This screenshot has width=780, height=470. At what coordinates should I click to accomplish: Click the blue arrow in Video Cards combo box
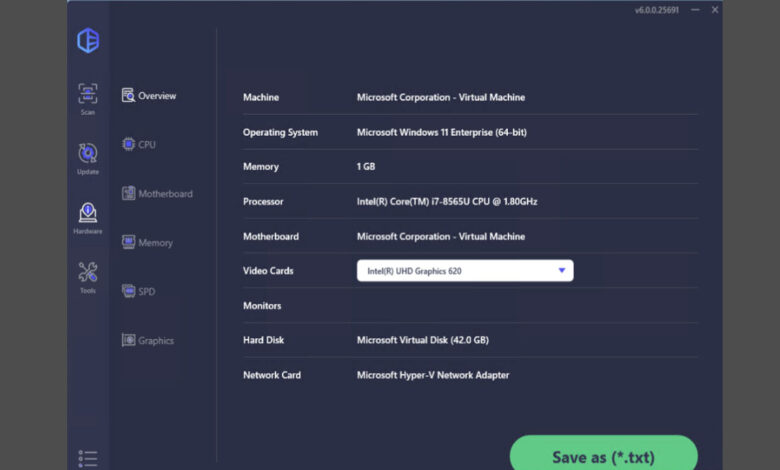562,271
